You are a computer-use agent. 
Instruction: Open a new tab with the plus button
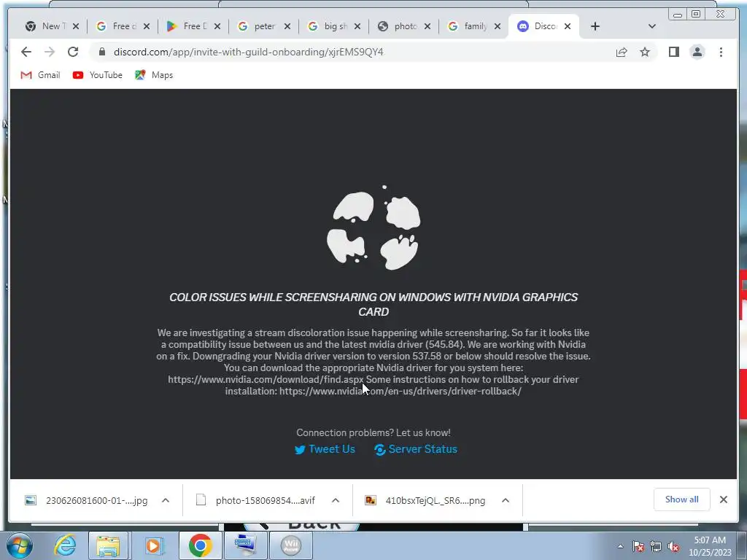click(595, 26)
